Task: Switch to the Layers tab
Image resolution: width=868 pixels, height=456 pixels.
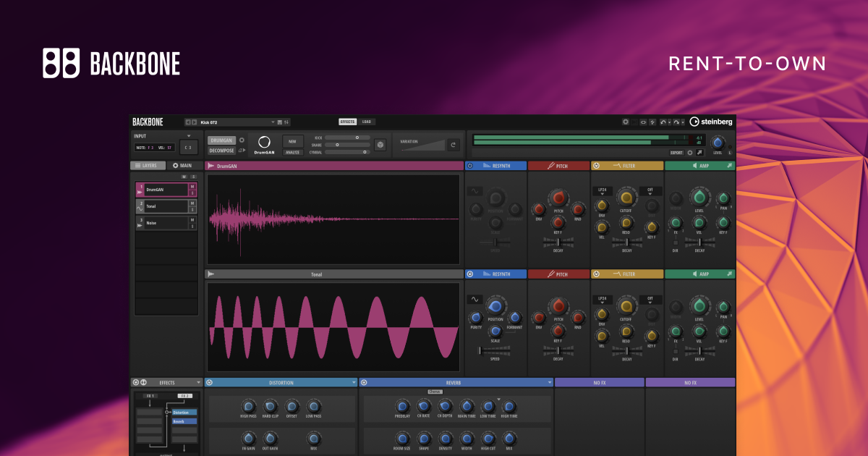Action: pyautogui.click(x=147, y=166)
